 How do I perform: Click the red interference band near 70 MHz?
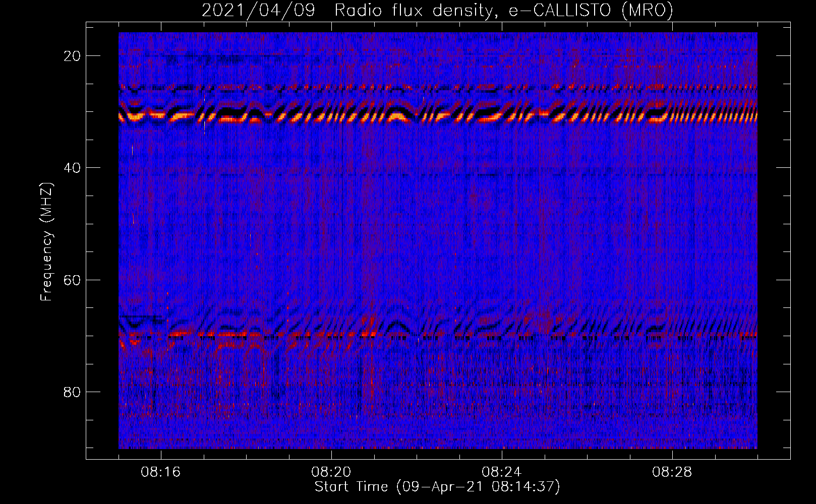click(x=438, y=334)
